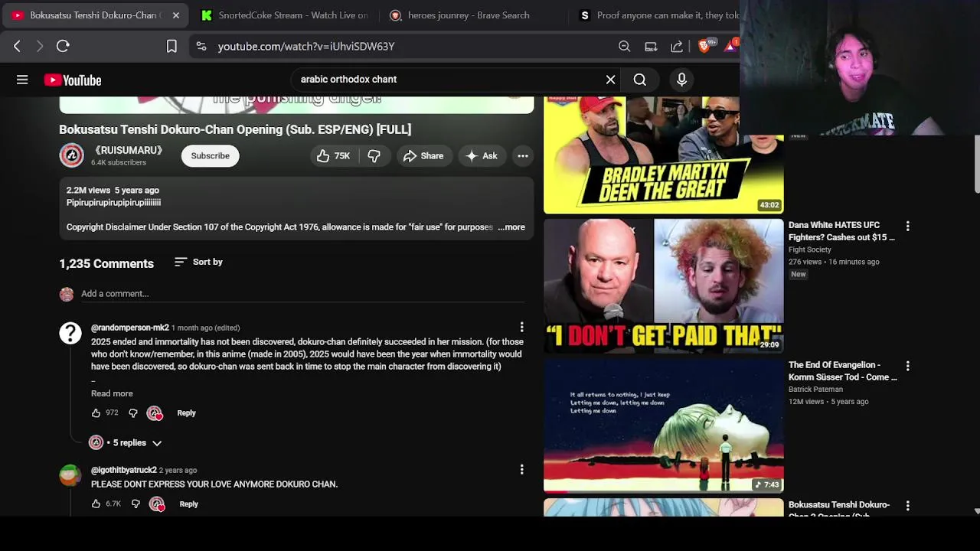The image size is (980, 551).
Task: Click the 1,235 Comments heading
Action: [x=106, y=263]
